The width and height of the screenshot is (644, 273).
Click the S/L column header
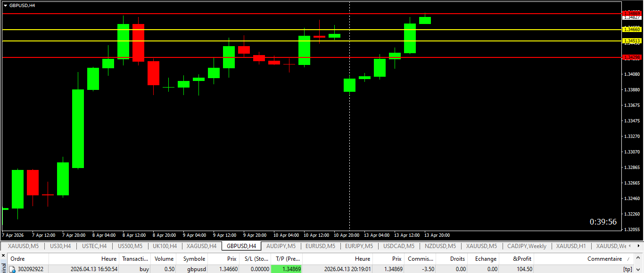click(255, 259)
